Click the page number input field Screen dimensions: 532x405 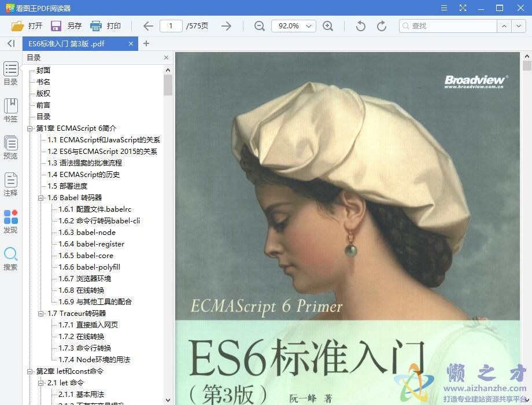tap(171, 26)
